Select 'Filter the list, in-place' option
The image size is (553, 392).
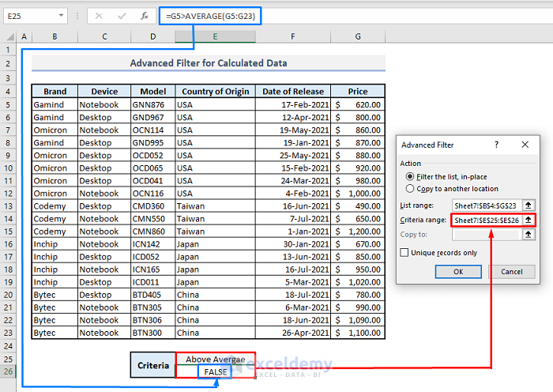(x=409, y=176)
